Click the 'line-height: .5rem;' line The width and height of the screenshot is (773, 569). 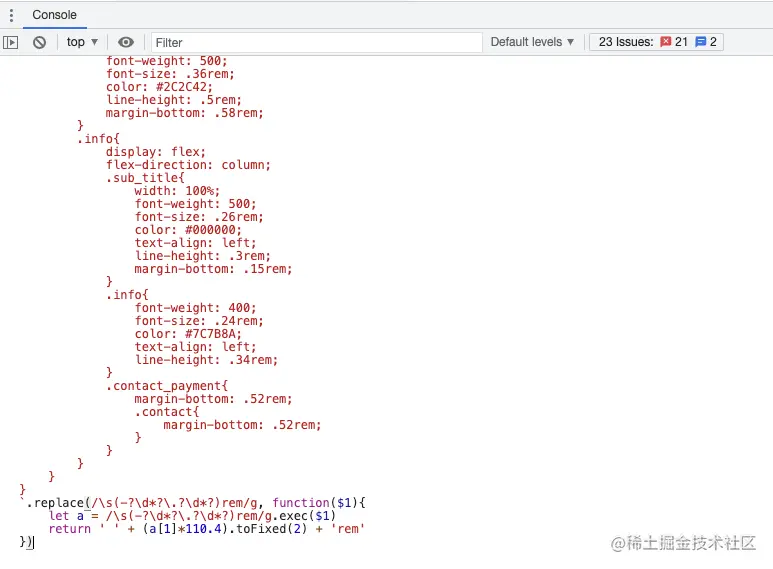click(x=174, y=100)
